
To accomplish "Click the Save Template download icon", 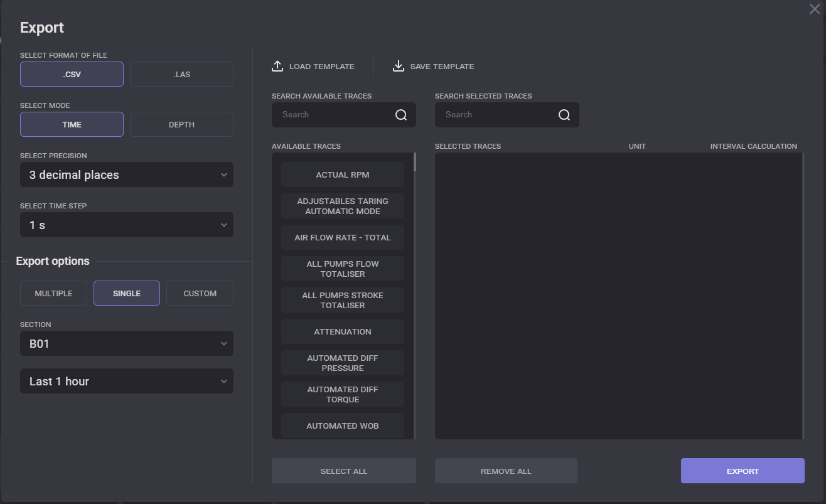I will pyautogui.click(x=398, y=66).
